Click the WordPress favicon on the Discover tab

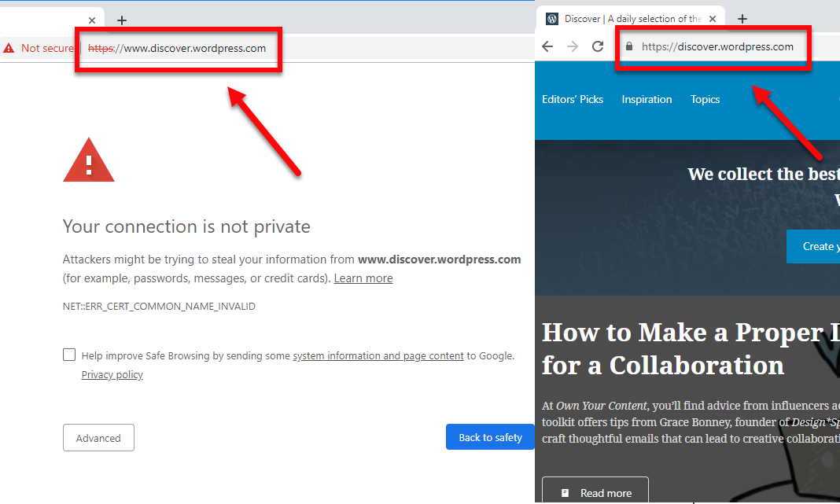pyautogui.click(x=552, y=19)
